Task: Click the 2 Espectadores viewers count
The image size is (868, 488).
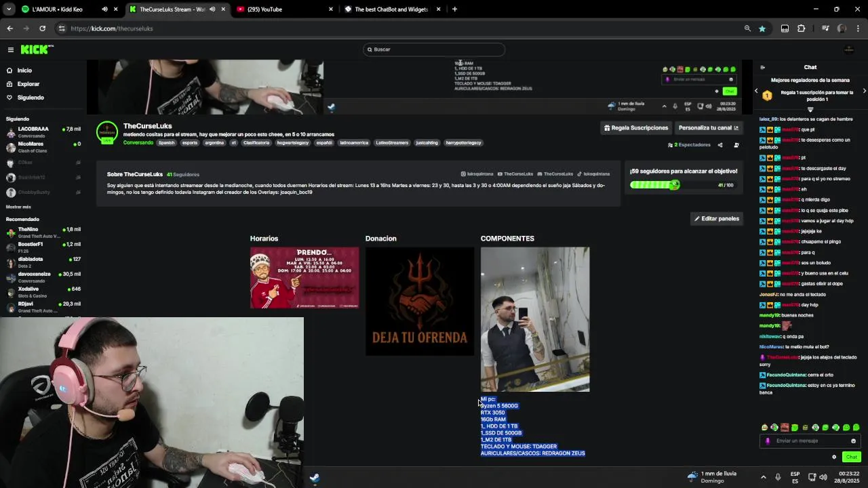Action: pos(689,145)
